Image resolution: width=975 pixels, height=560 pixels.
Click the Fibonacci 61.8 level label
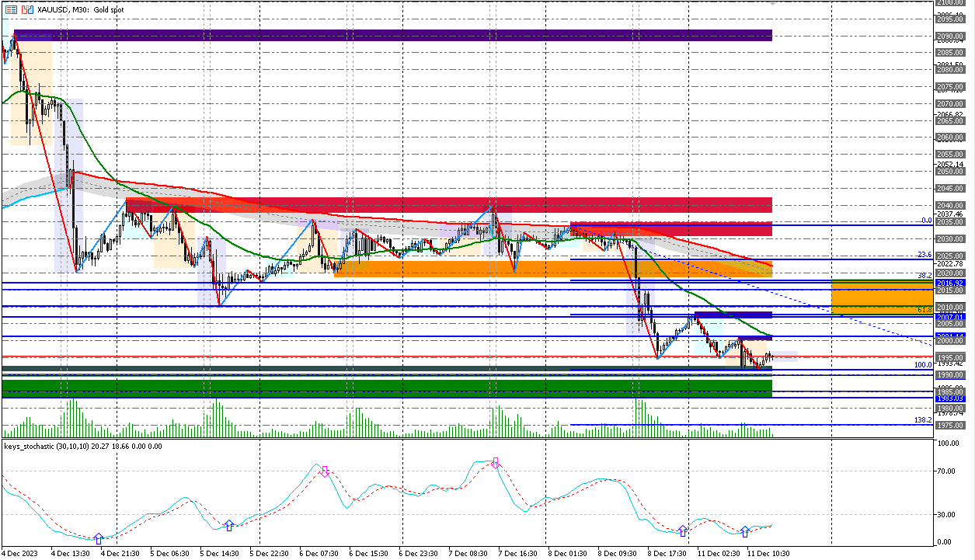(x=925, y=309)
